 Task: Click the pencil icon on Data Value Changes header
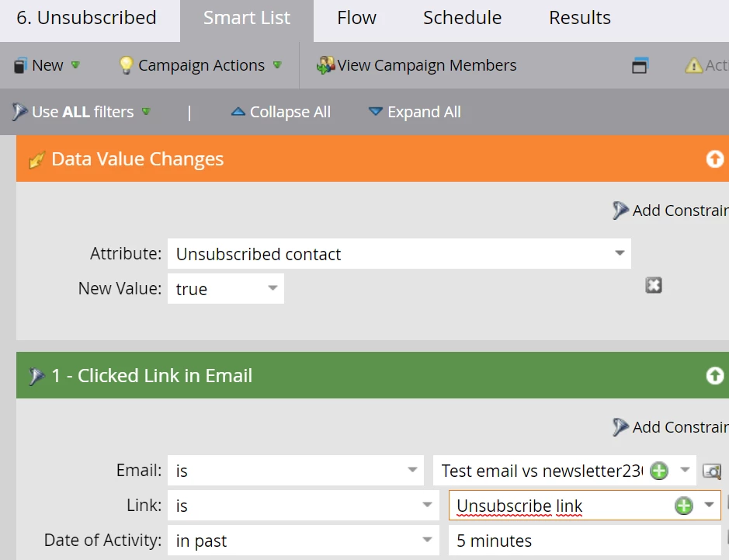[x=36, y=159]
